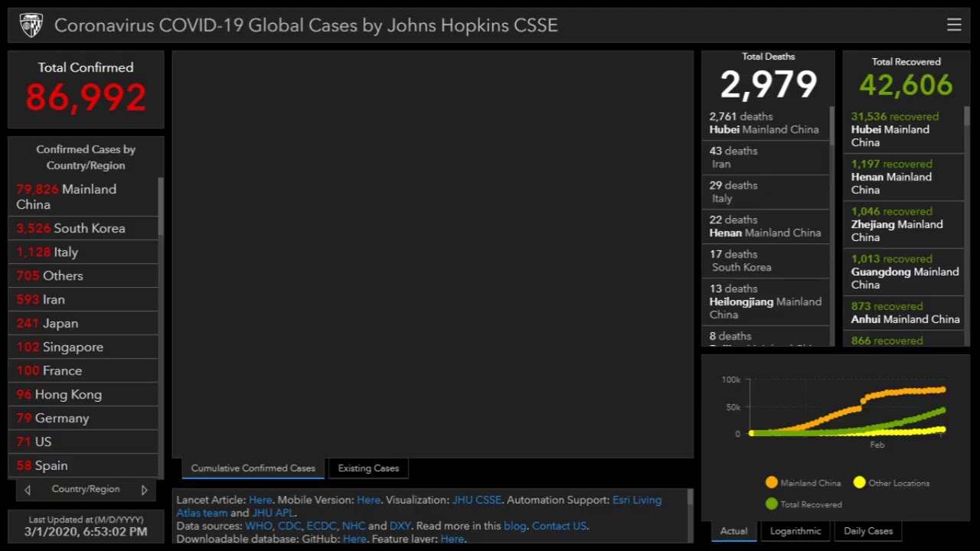The image size is (980, 551).
Task: Click the yellow Other Locations legend dot
Action: pos(859,482)
